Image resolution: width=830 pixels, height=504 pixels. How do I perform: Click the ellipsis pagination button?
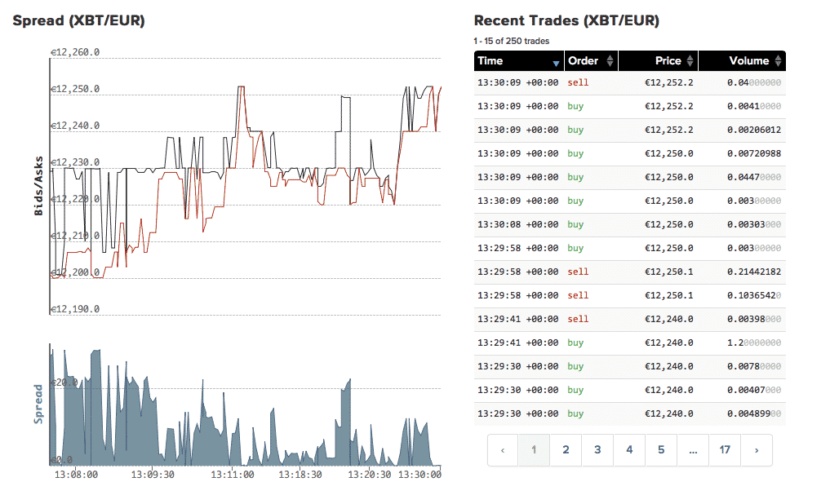click(x=693, y=450)
